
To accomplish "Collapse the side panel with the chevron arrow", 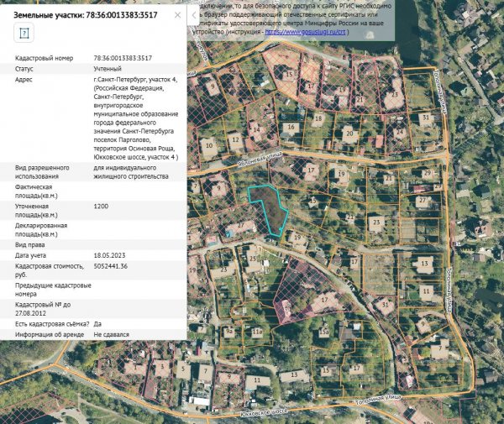I will (194, 15).
